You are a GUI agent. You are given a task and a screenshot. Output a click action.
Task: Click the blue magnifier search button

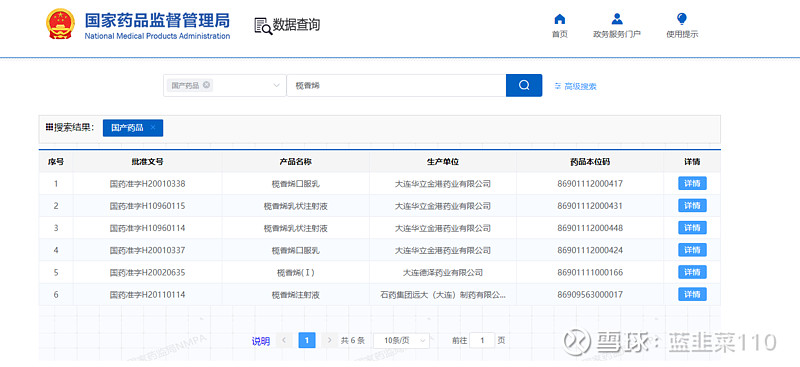[x=523, y=85]
